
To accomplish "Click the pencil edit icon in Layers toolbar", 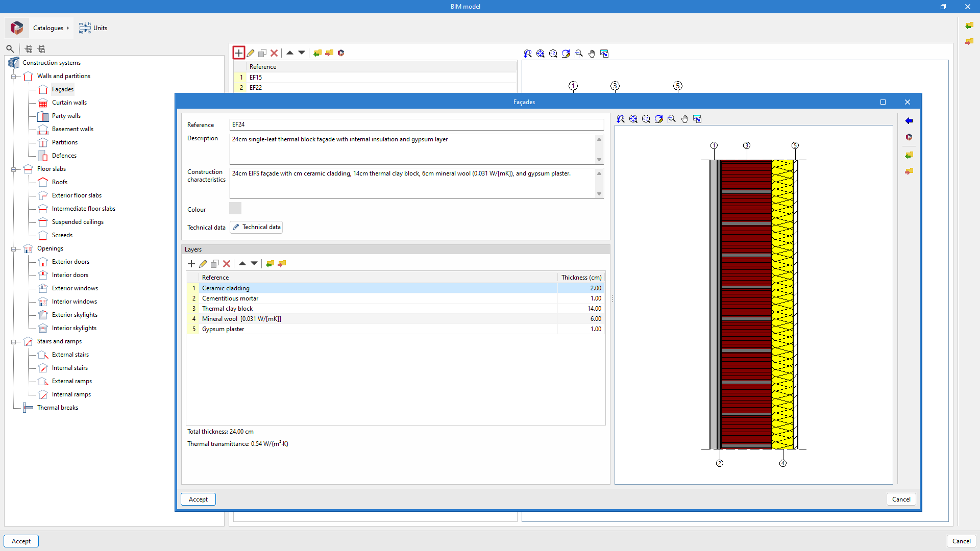I will point(203,264).
